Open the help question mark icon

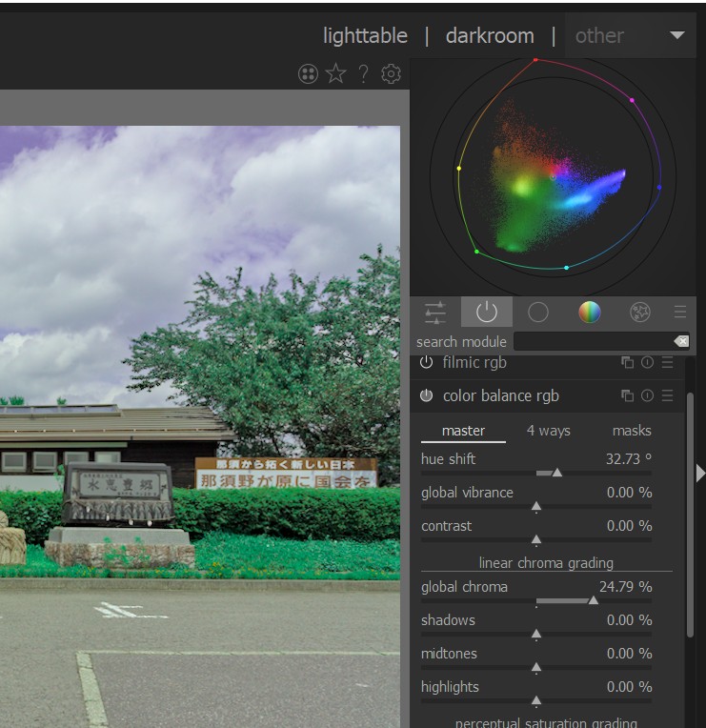pyautogui.click(x=363, y=73)
